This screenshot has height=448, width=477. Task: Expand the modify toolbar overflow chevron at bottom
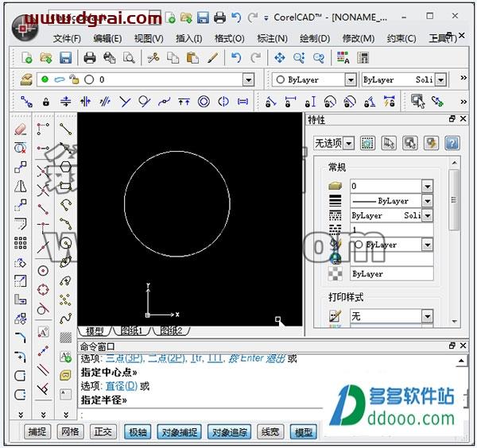click(x=21, y=415)
